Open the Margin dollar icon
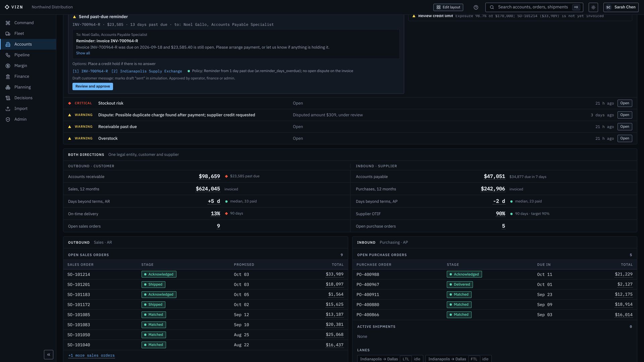 pos(8,66)
